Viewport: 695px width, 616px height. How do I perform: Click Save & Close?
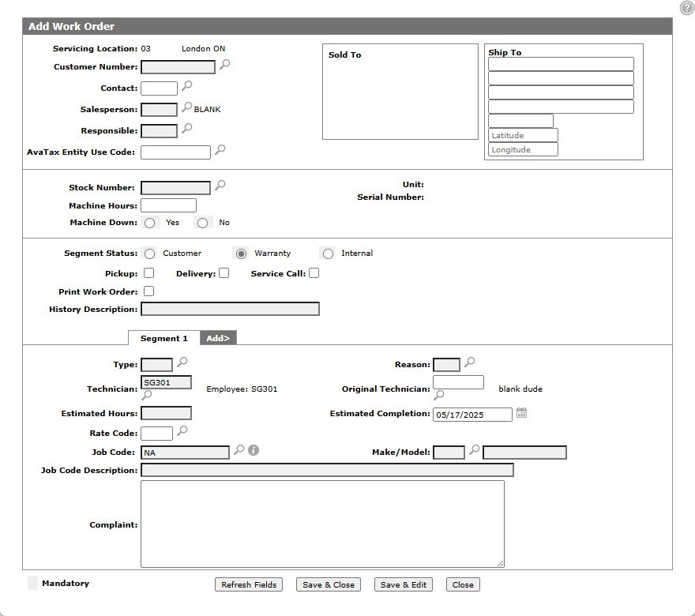(329, 584)
